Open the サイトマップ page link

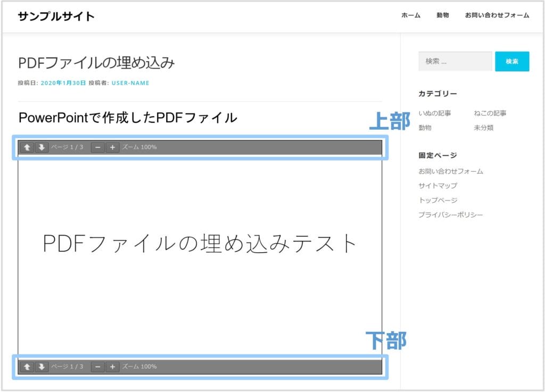437,186
